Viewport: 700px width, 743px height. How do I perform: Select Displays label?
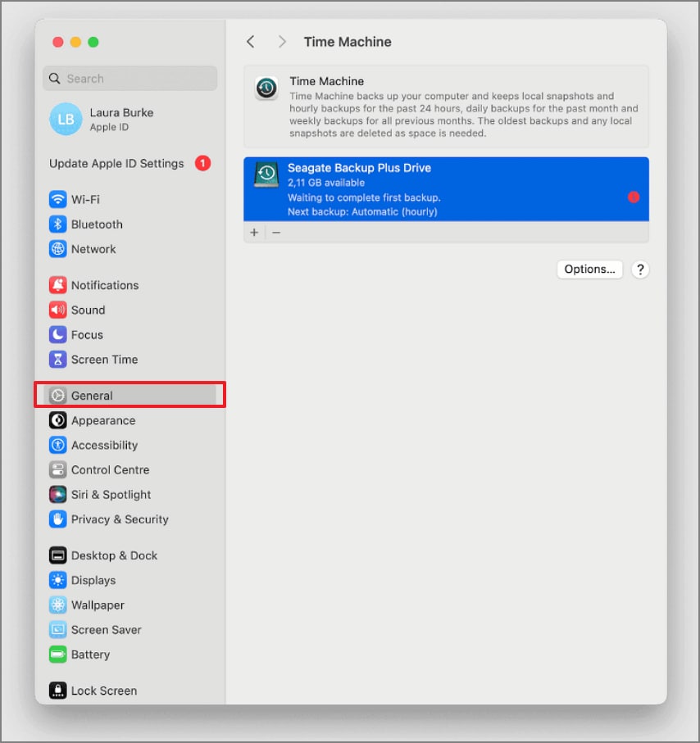[x=93, y=581]
